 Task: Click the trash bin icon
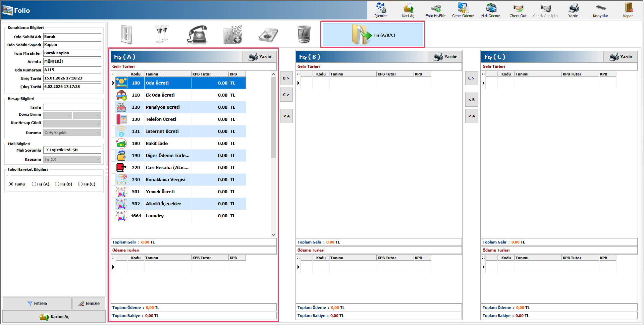coord(304,35)
